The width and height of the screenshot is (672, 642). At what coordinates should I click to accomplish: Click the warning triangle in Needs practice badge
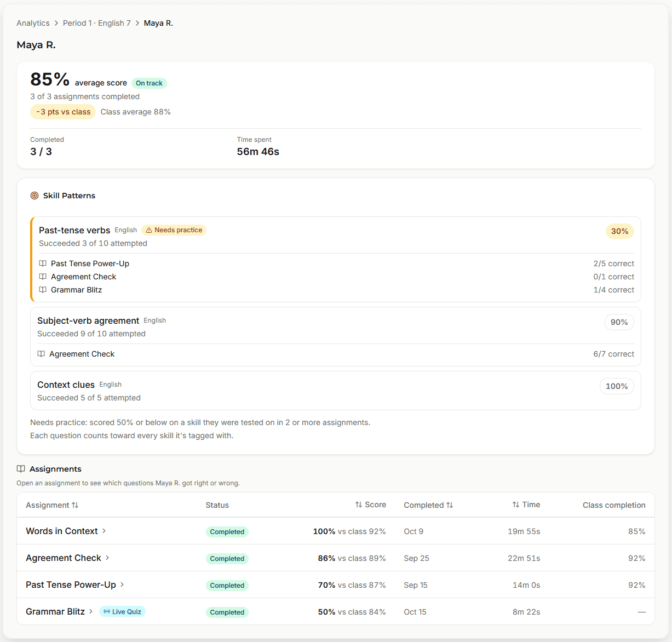149,230
